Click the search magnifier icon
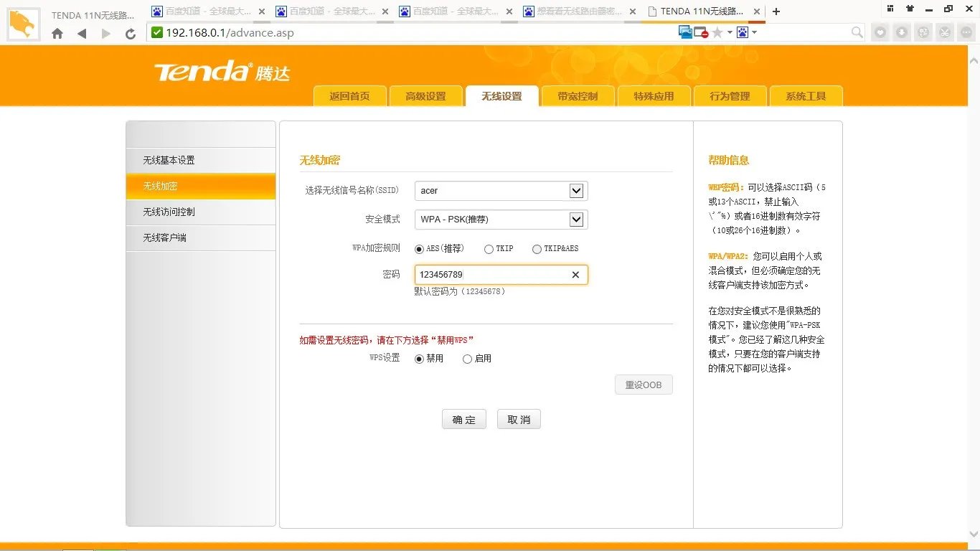980x551 pixels. coord(857,32)
